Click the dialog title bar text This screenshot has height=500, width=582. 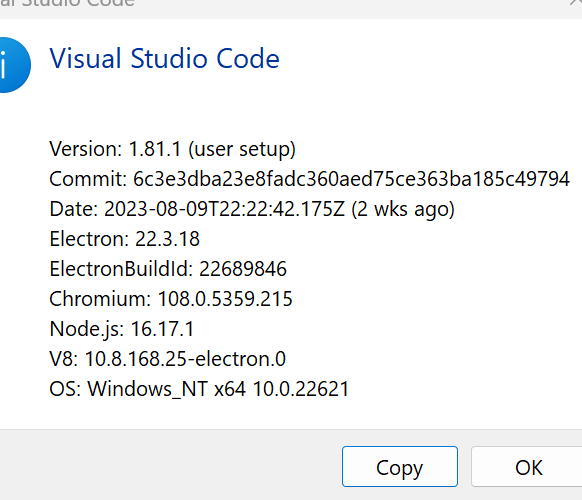tap(67, 3)
